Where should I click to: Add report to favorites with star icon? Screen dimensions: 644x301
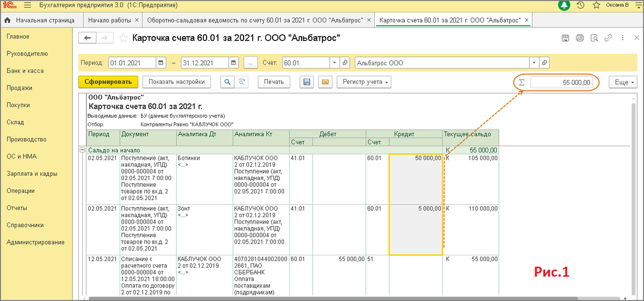pos(123,38)
